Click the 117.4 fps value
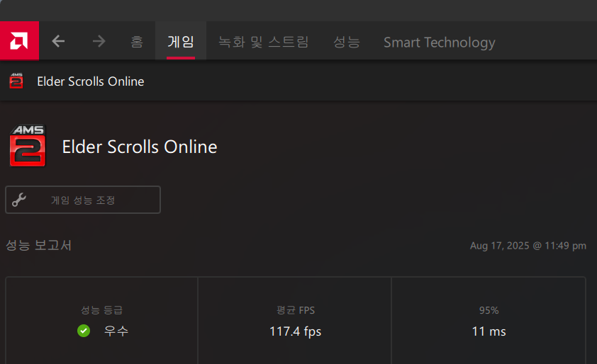The image size is (597, 364). (x=296, y=331)
